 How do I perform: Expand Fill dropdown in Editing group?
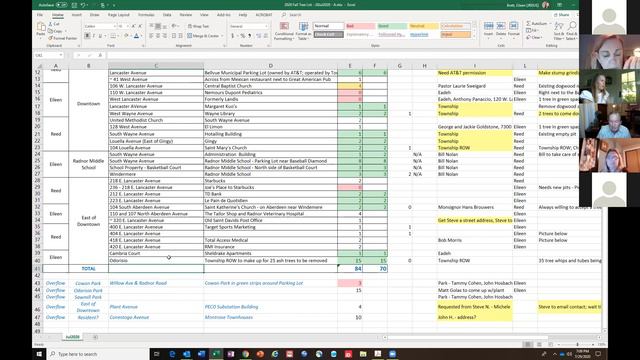coord(538,31)
